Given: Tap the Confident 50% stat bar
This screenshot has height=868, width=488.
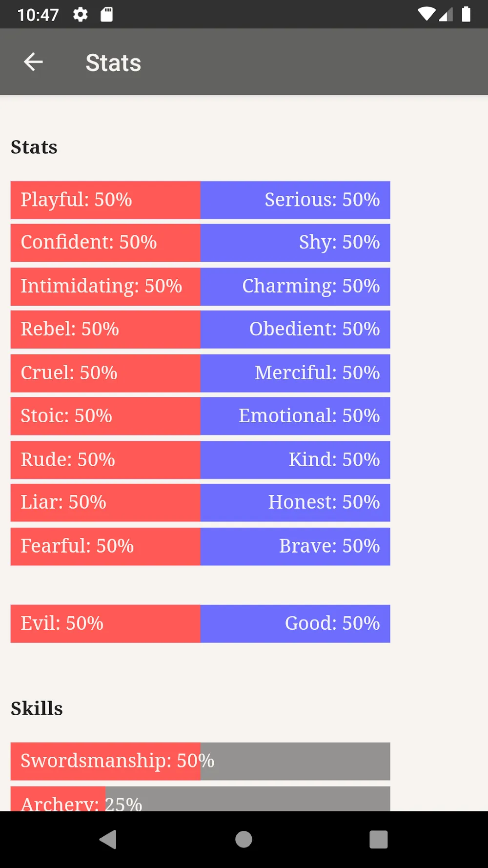Looking at the screenshot, I should (105, 243).
